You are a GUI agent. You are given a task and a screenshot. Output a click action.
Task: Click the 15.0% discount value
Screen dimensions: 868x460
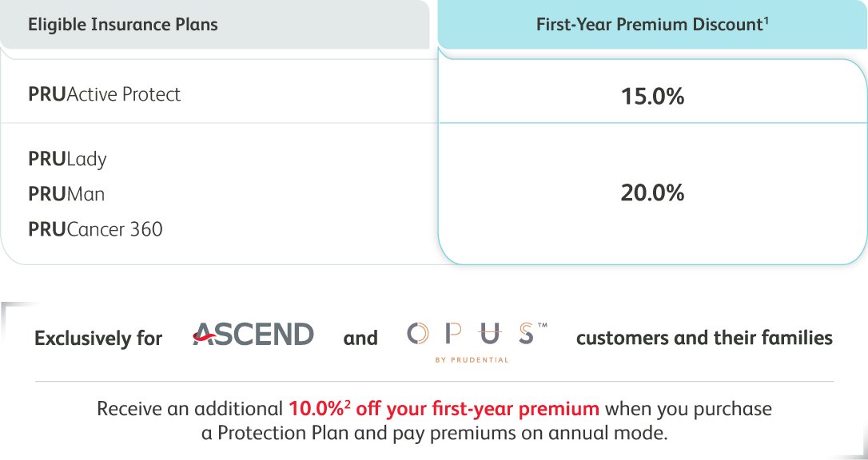653,97
